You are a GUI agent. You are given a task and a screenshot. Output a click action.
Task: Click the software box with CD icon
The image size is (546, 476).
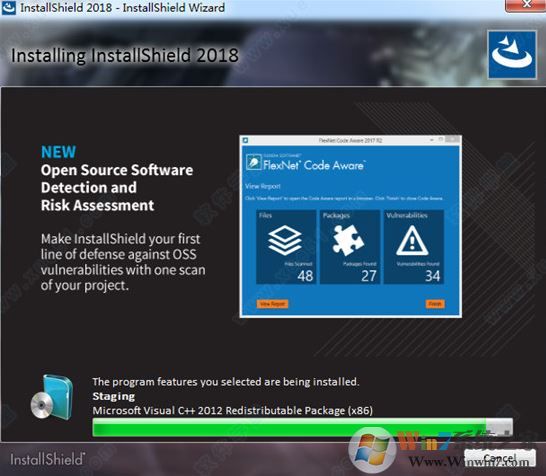click(52, 397)
